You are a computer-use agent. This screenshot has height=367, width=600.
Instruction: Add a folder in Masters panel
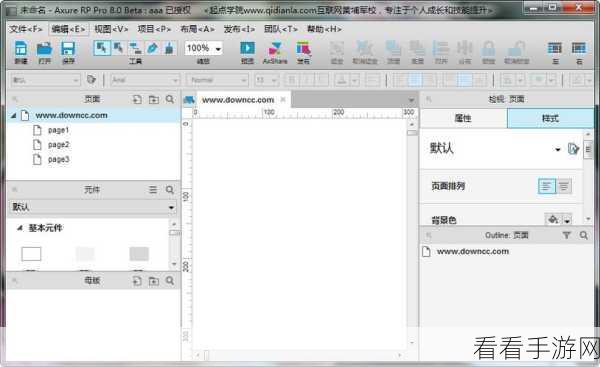(154, 281)
